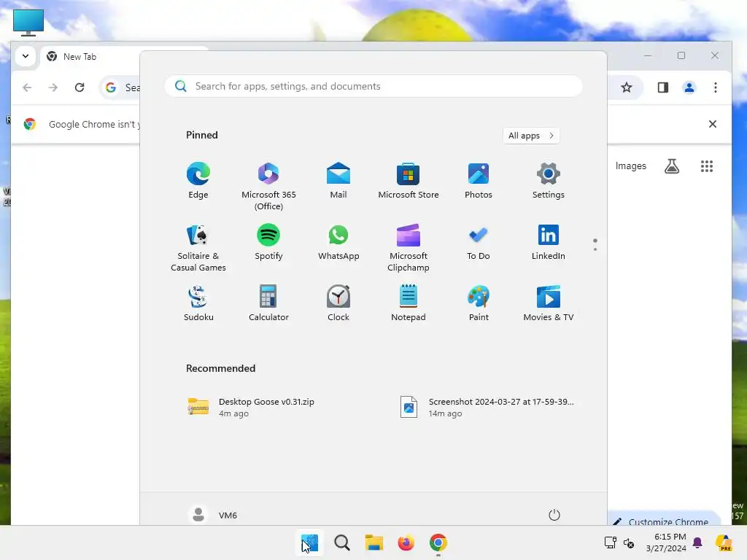Image resolution: width=747 pixels, height=560 pixels.
Task: Open the Chrome profile button
Action: tap(689, 87)
